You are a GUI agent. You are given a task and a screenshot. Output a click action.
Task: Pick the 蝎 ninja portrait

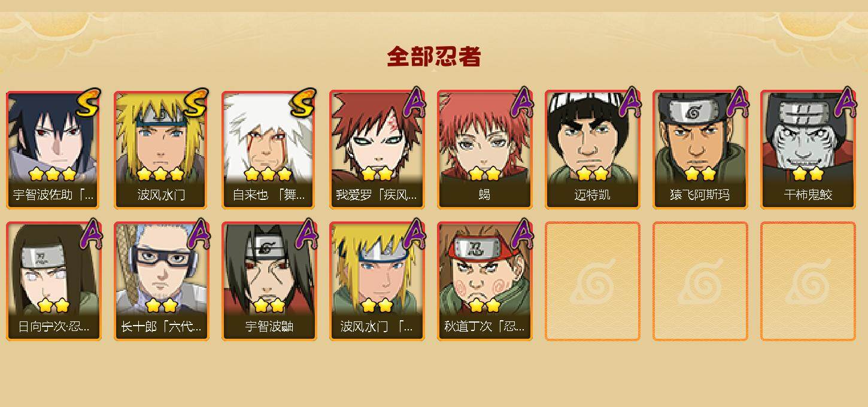pyautogui.click(x=485, y=150)
